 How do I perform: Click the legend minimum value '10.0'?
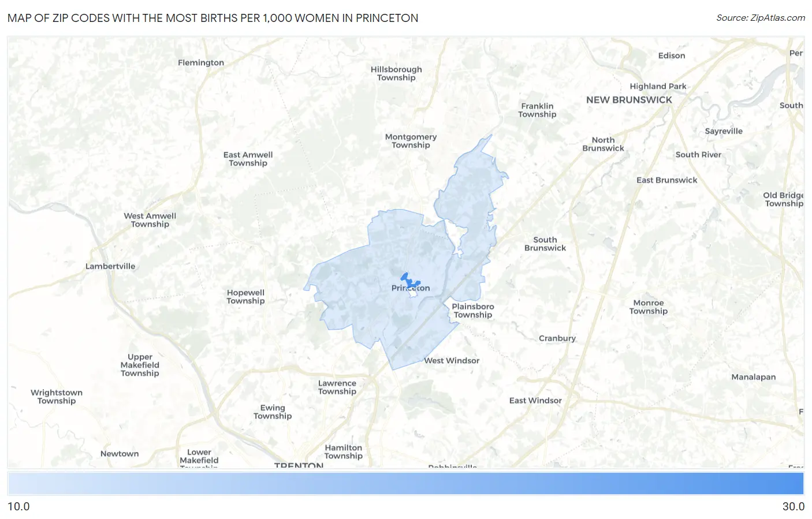coord(18,506)
